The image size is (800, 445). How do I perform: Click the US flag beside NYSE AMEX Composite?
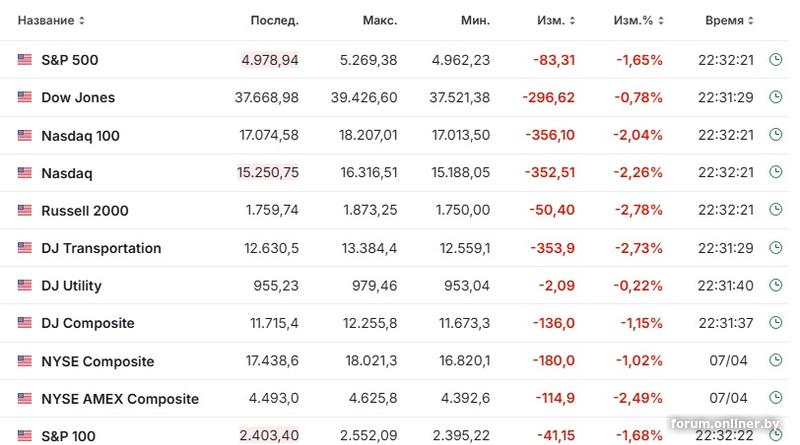[x=24, y=398]
